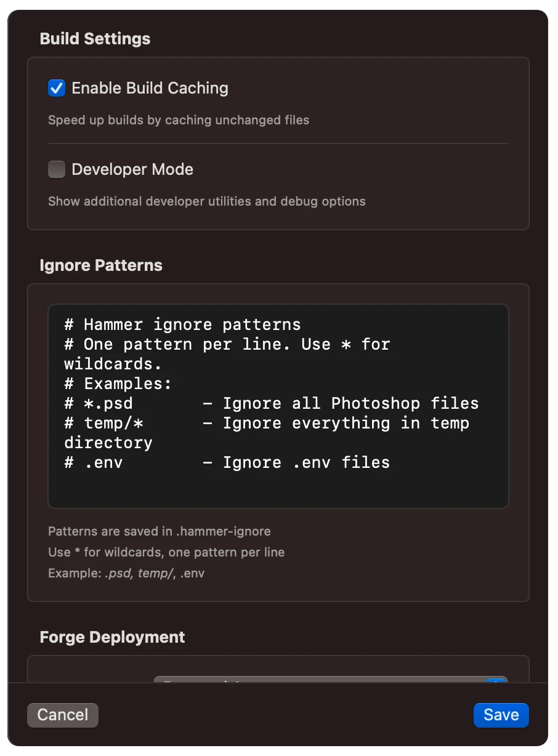Screen dimensions: 558x756
Task: Click the debug options description under Developer Mode
Action: (x=207, y=201)
